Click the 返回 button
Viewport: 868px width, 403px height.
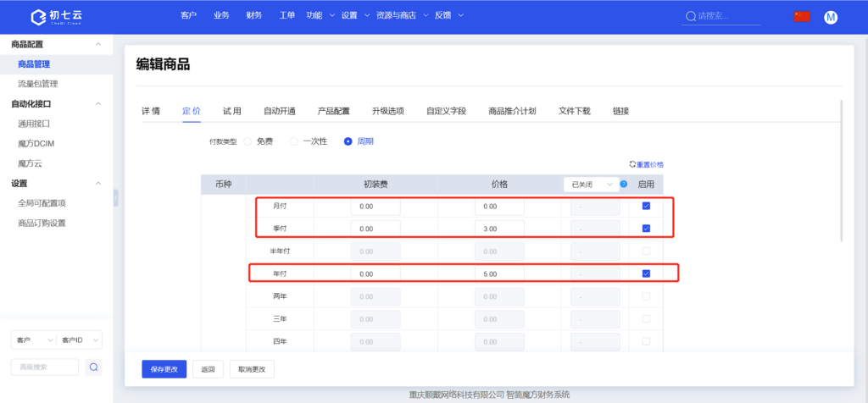coord(208,369)
